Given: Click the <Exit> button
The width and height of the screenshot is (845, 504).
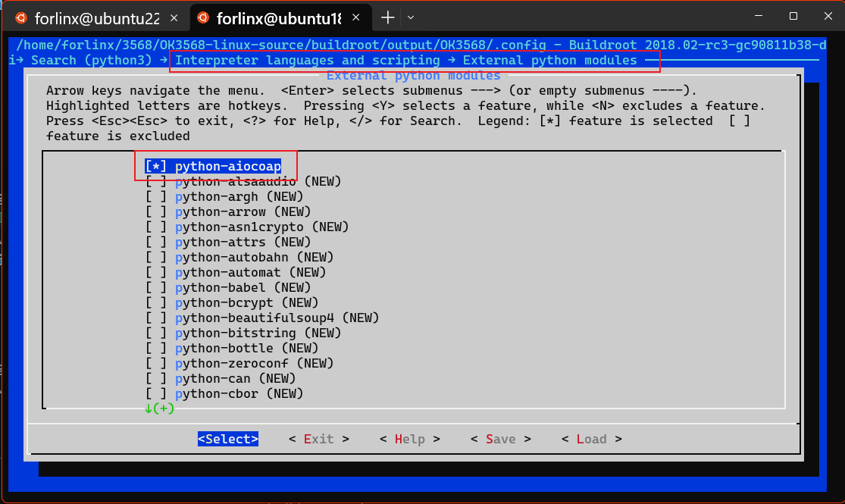Looking at the screenshot, I should coord(319,439).
